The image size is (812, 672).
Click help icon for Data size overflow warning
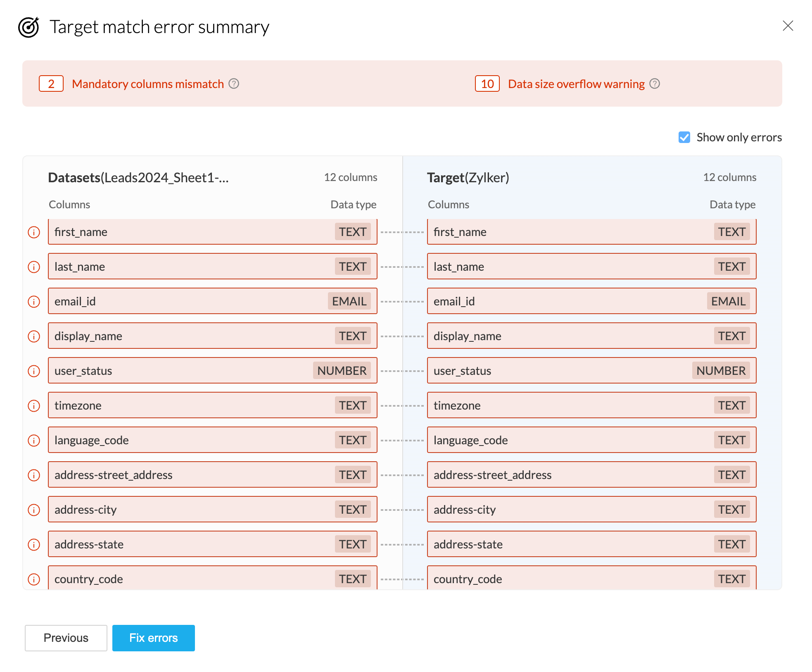point(655,84)
